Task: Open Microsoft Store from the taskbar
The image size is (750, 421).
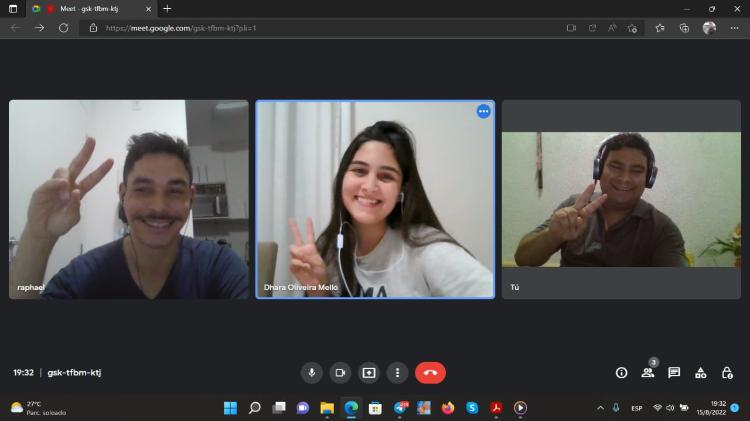Action: [375, 408]
